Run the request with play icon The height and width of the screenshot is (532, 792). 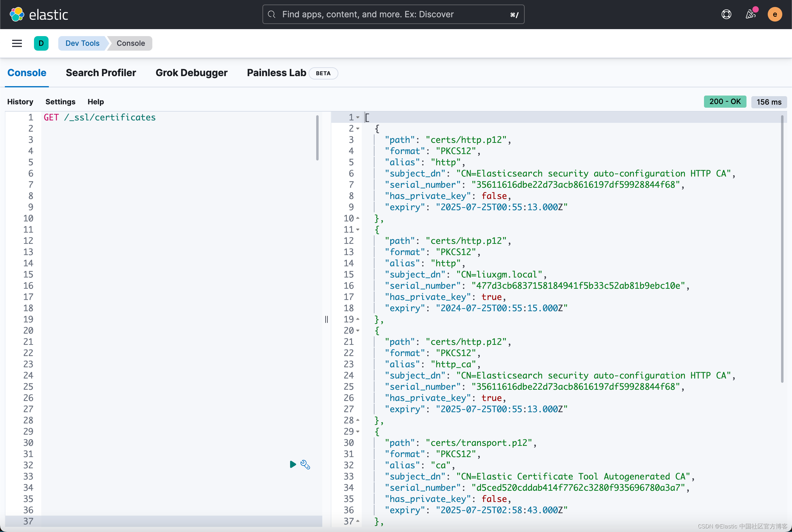(293, 464)
